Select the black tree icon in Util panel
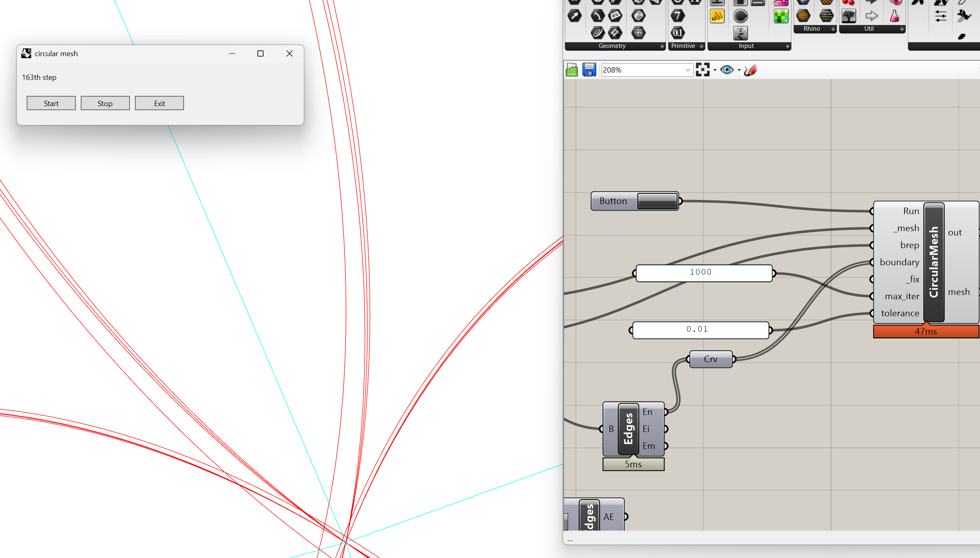 click(x=848, y=16)
